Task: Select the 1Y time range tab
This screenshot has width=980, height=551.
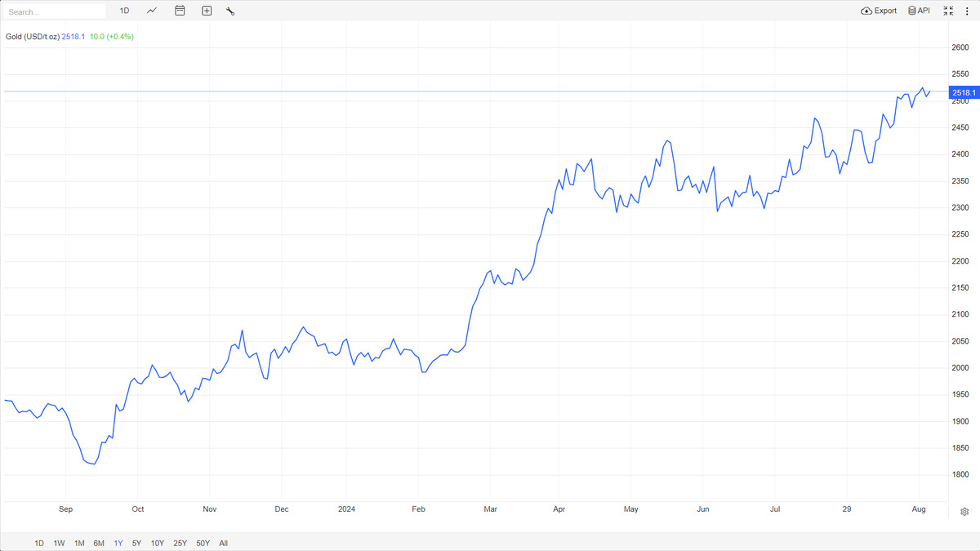Action: tap(118, 543)
